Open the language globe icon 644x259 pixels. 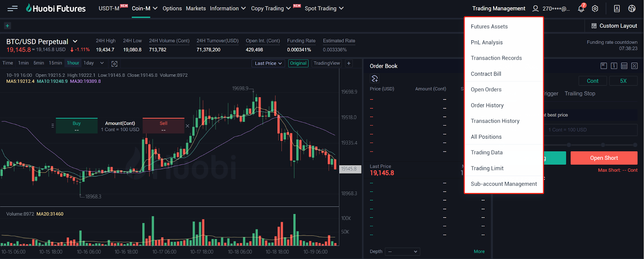coord(632,8)
